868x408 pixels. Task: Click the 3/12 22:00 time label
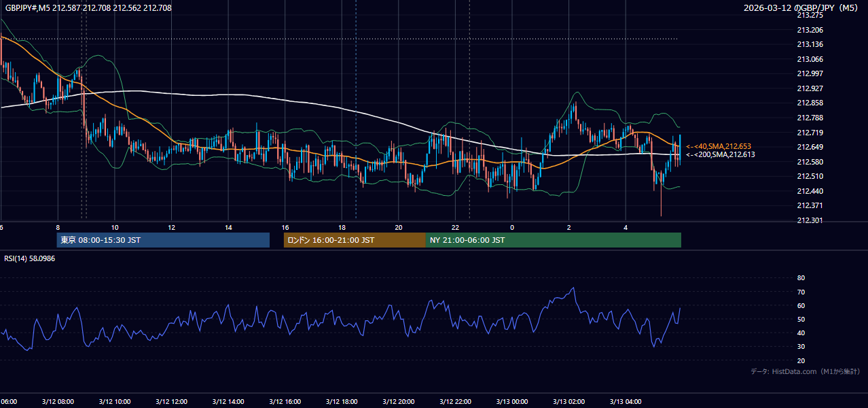pyautogui.click(x=455, y=402)
